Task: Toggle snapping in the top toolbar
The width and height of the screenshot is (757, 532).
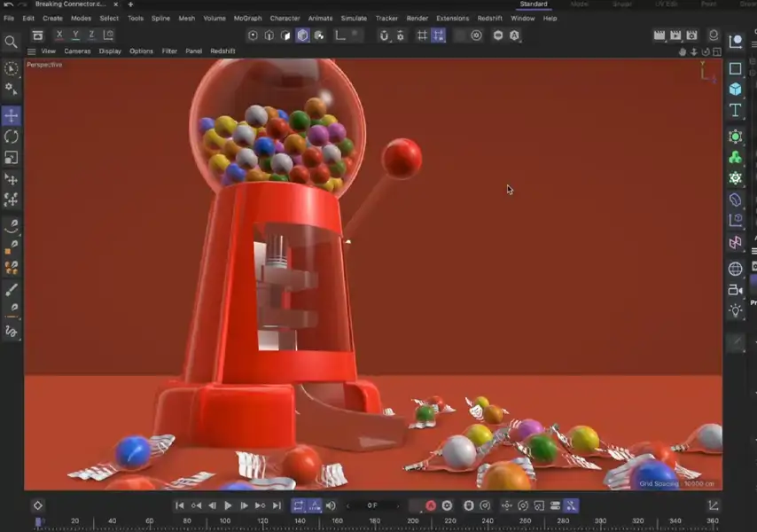Action: [x=437, y=35]
